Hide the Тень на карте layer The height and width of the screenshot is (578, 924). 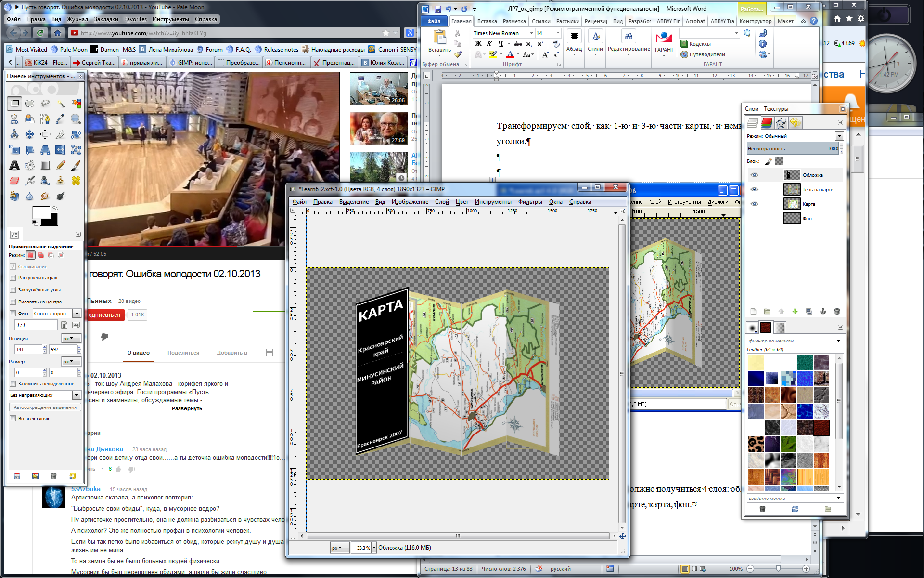click(x=755, y=189)
